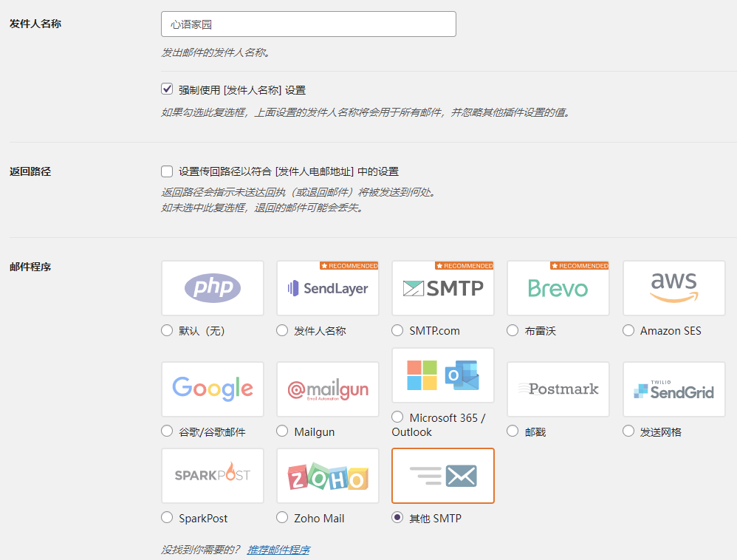This screenshot has height=560, width=737.
Task: Choose the AWS Amazon SES logo
Action: point(674,288)
